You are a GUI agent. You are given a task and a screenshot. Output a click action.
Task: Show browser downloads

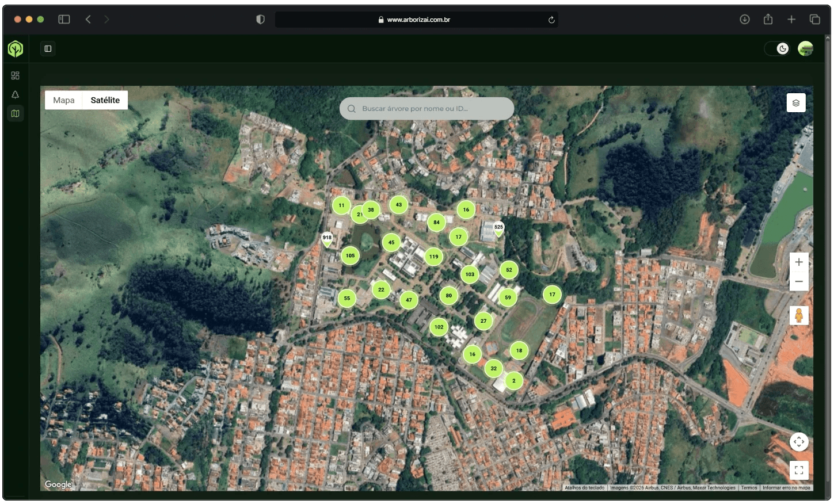pyautogui.click(x=745, y=19)
